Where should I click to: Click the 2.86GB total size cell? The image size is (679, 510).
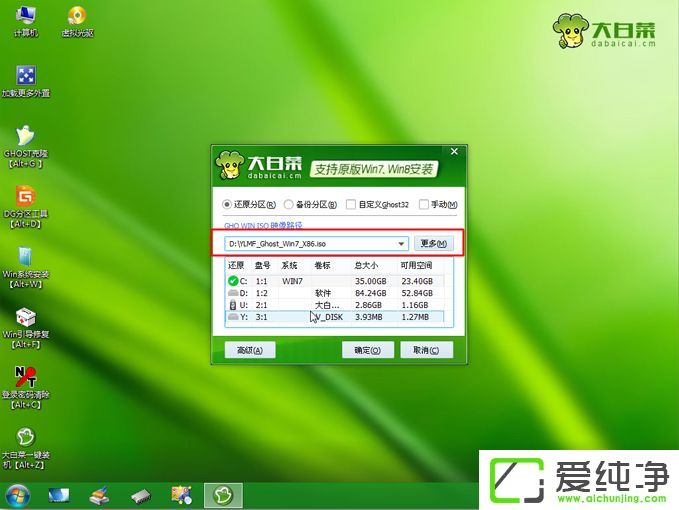[x=368, y=305]
